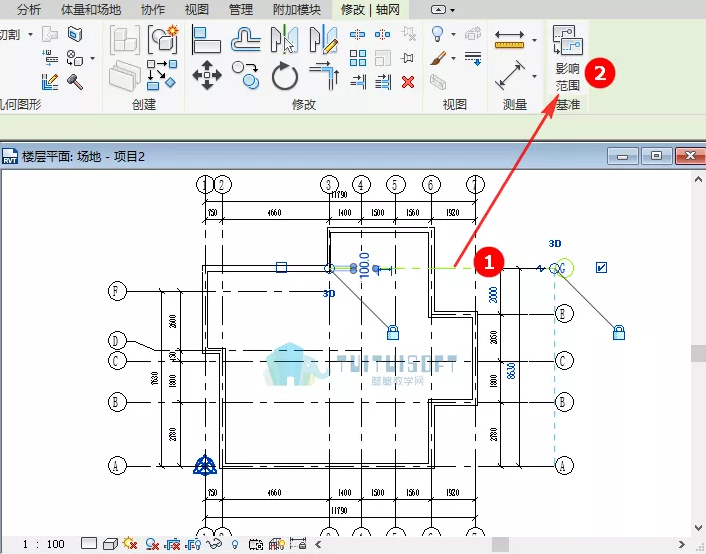706x554 pixels.
Task: Select the Trim/Extend to Corner tool
Action: (x=324, y=75)
